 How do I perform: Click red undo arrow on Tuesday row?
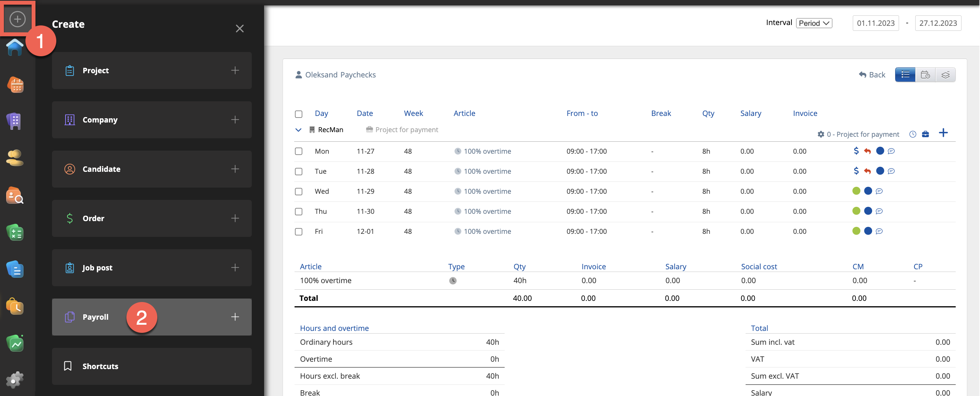pos(867,171)
